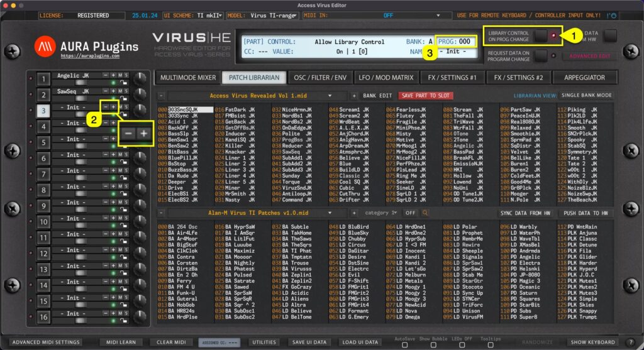Mute part 2 with M button
Viewport: 644px width, 350px height.
[x=120, y=91]
